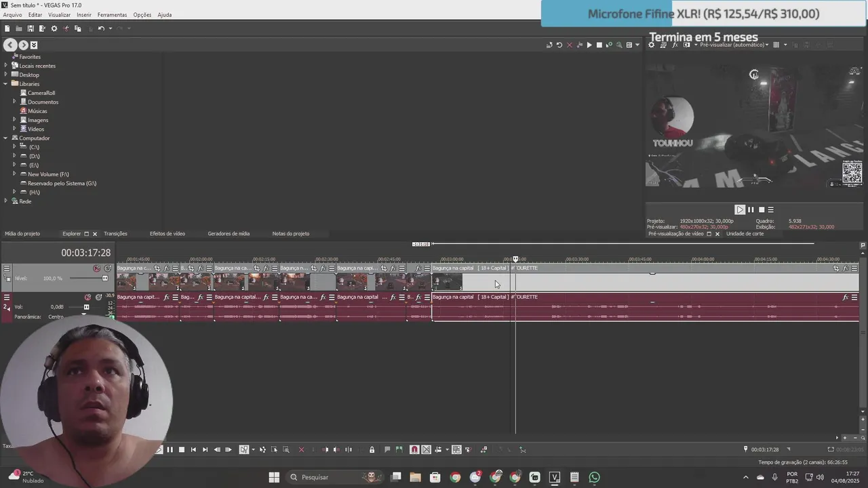868x488 pixels.
Task: Undo the last action in toolbar
Action: coord(100,28)
